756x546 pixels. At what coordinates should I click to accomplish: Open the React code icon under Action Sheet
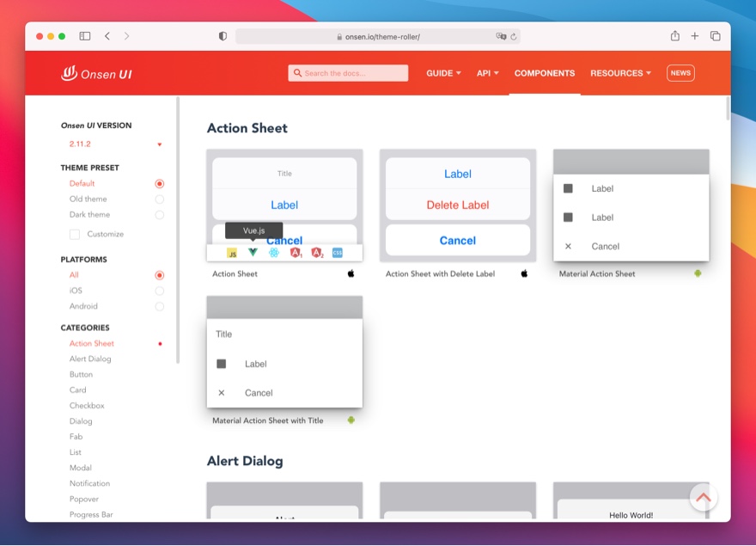pos(274,253)
